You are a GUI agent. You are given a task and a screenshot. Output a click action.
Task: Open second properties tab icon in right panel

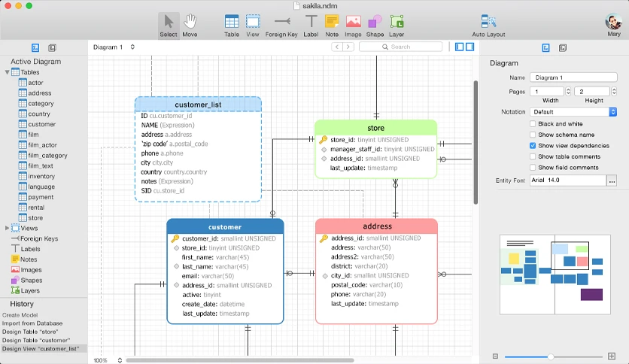(563, 47)
